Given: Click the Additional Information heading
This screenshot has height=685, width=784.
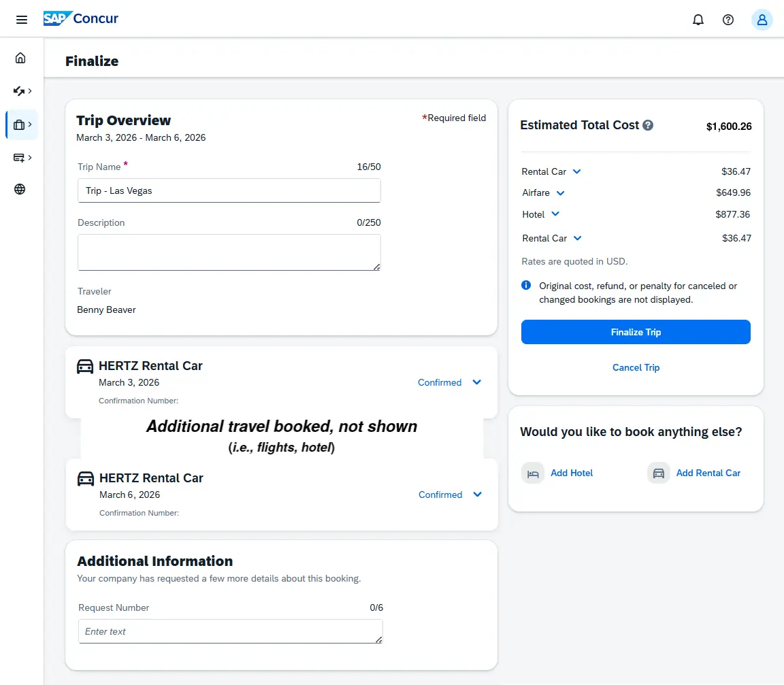Looking at the screenshot, I should [x=155, y=561].
